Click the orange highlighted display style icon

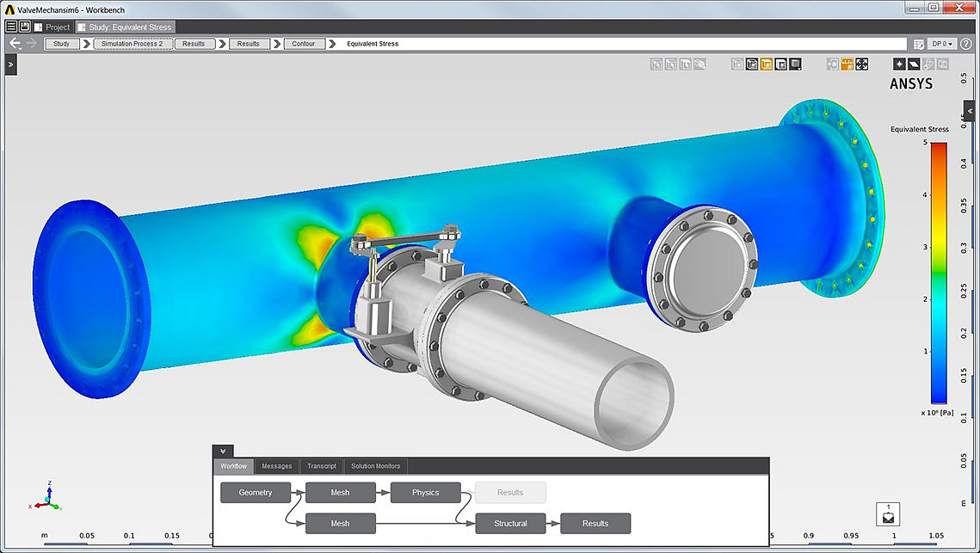pyautogui.click(x=766, y=63)
